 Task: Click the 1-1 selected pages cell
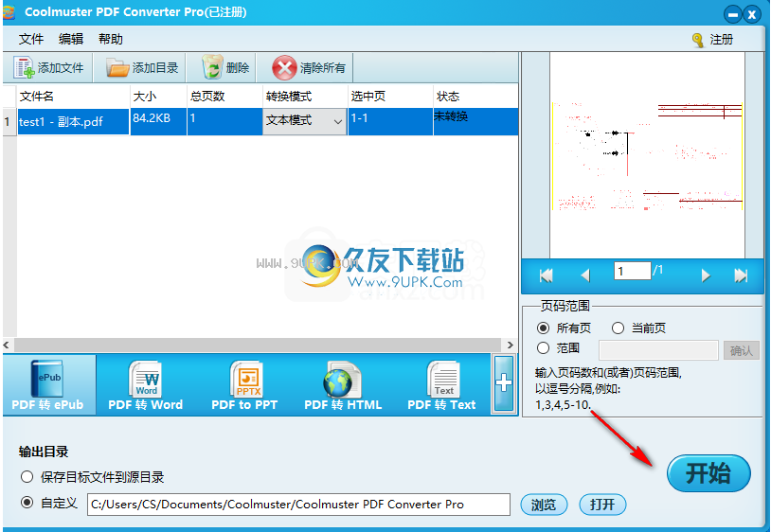[390, 121]
